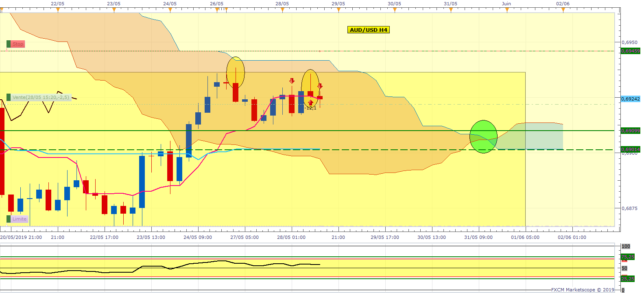Click the AUD/USD H4 chart title label
This screenshot has width=644, height=293.
pos(369,30)
